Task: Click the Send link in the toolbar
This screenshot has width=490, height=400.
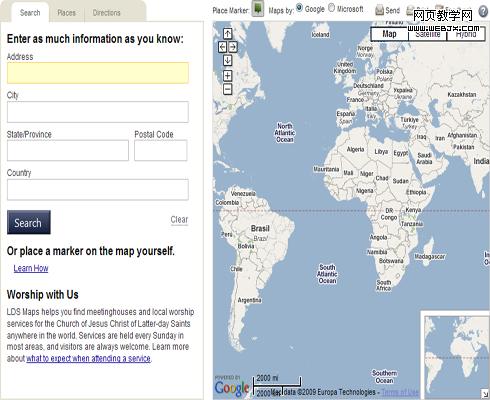Action: pyautogui.click(x=392, y=11)
